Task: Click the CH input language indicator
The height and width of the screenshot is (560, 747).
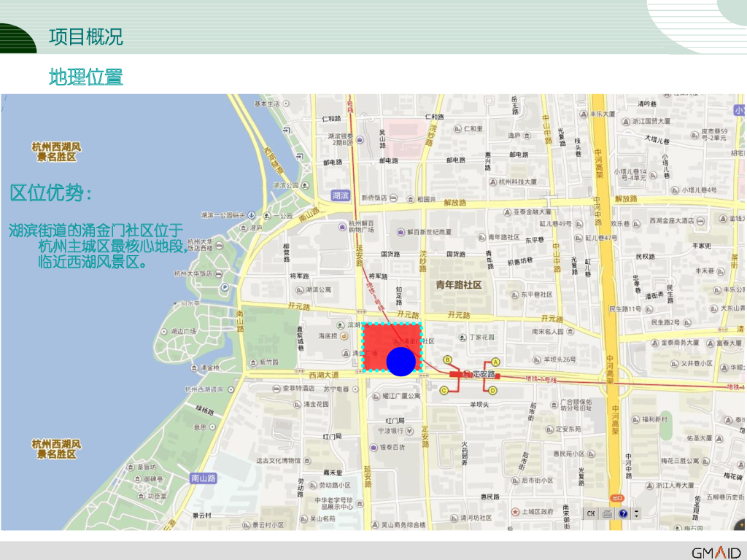Action: point(591,514)
